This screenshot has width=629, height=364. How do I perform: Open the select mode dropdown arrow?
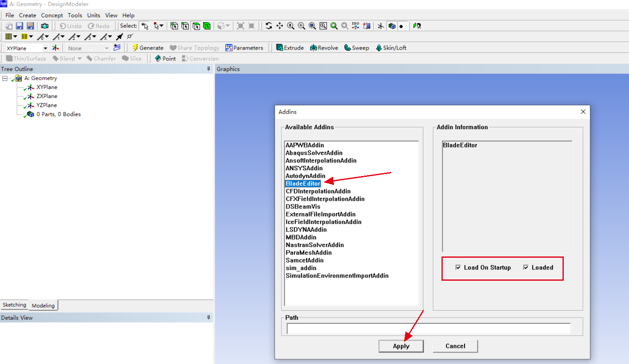click(x=162, y=26)
